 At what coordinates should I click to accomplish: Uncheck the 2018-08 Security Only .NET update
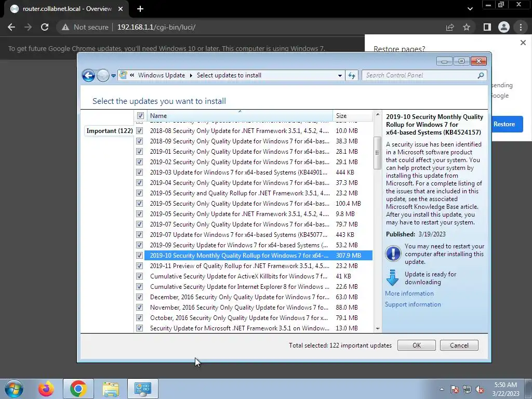tap(139, 130)
